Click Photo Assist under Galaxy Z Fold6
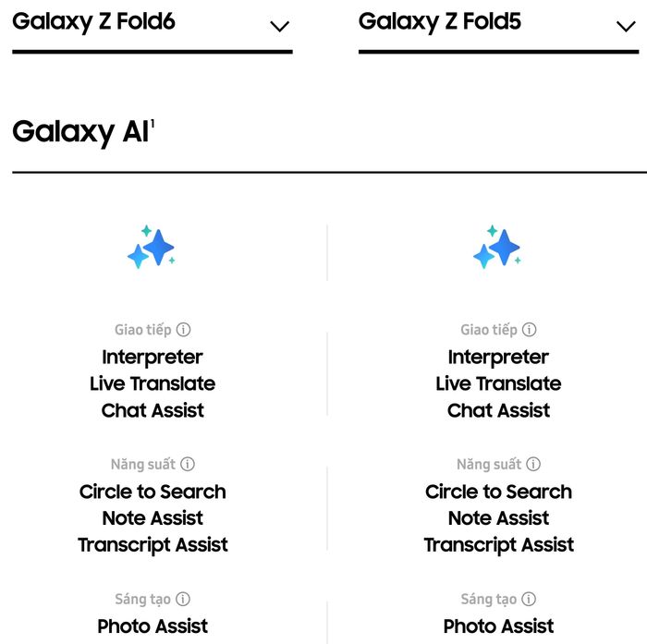The image size is (647, 644). tap(153, 626)
